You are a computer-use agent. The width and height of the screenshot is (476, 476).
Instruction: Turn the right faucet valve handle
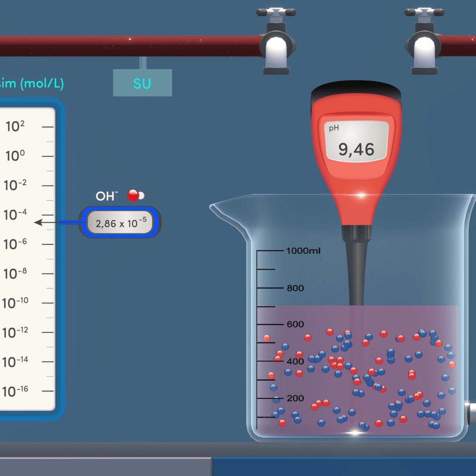(424, 12)
